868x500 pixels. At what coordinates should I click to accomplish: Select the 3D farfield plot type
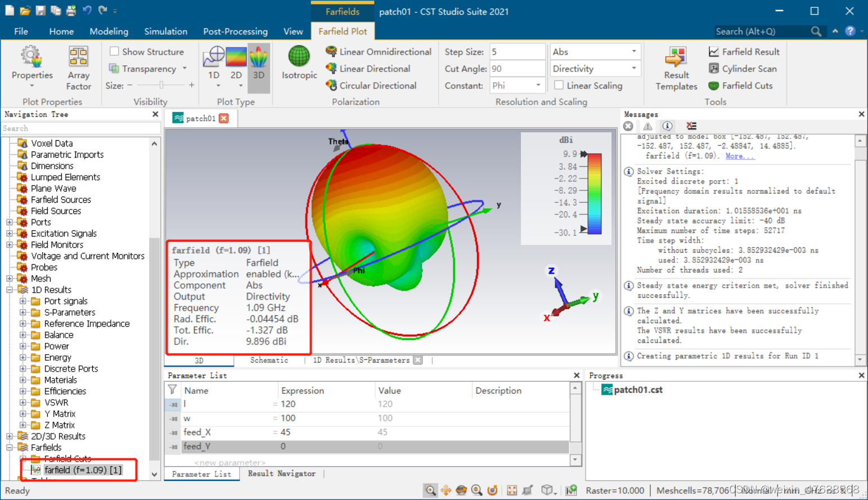click(x=259, y=67)
